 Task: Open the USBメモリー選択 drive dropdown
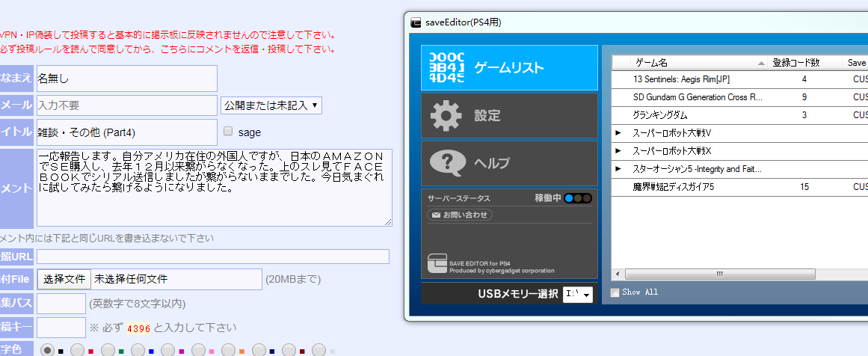tap(578, 294)
